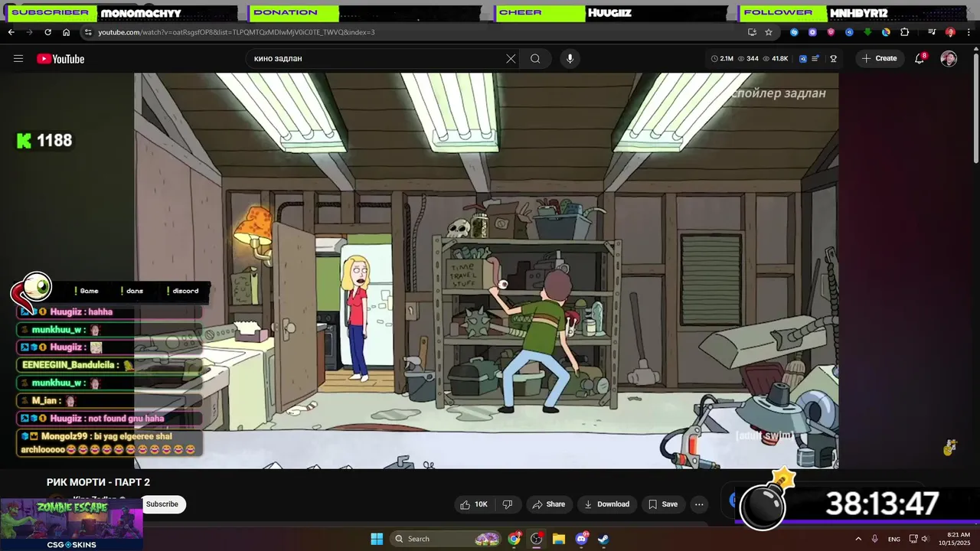The image size is (980, 551).
Task: Open Steam from the taskbar
Action: click(603, 539)
